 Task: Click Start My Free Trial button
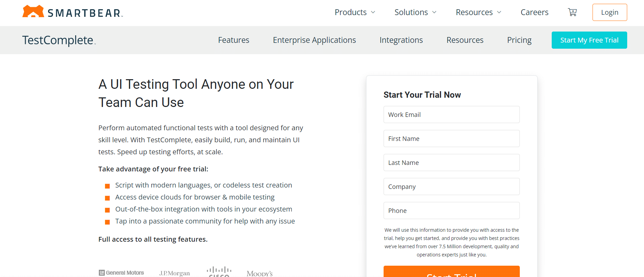click(589, 40)
